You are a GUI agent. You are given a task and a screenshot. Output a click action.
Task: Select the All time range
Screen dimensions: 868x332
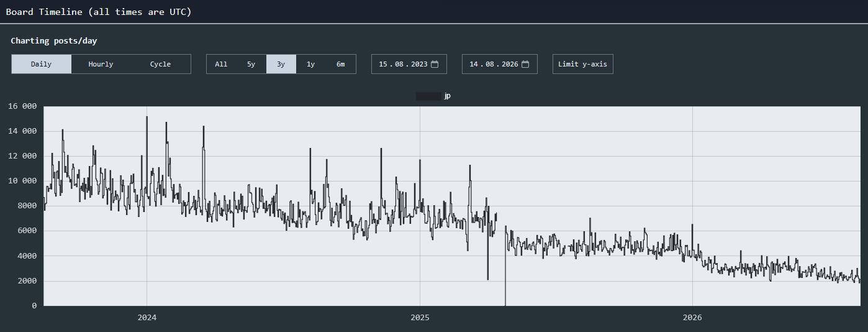[221, 64]
